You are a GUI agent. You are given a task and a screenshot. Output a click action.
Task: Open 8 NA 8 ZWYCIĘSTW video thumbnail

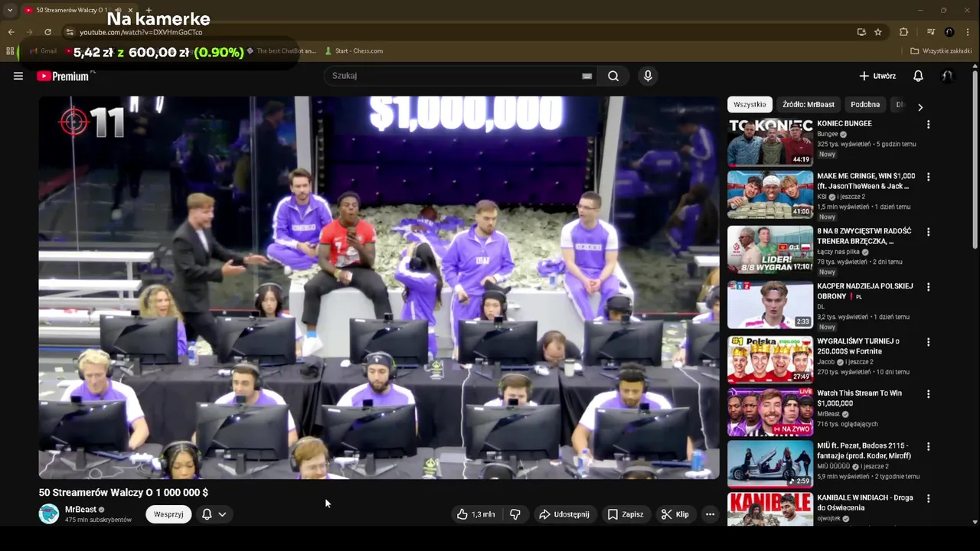pos(770,249)
